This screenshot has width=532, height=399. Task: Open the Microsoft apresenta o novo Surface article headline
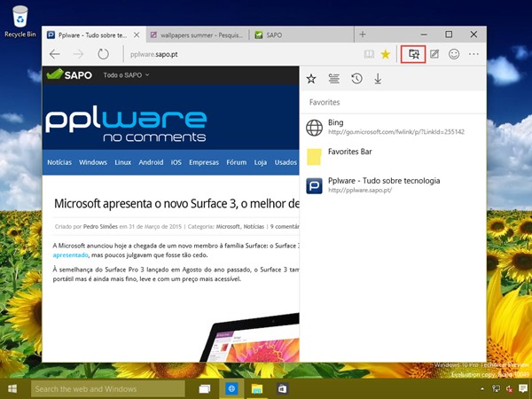(176, 204)
